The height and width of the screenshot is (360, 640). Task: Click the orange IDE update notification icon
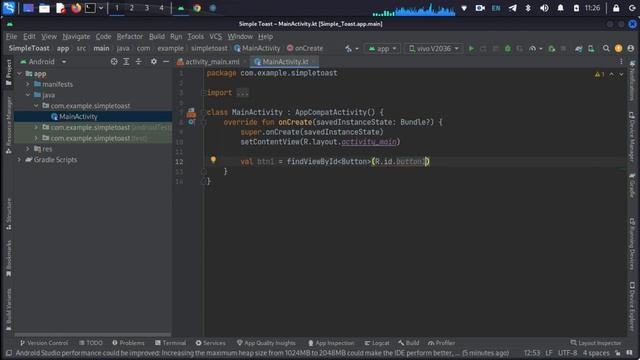coord(618,49)
